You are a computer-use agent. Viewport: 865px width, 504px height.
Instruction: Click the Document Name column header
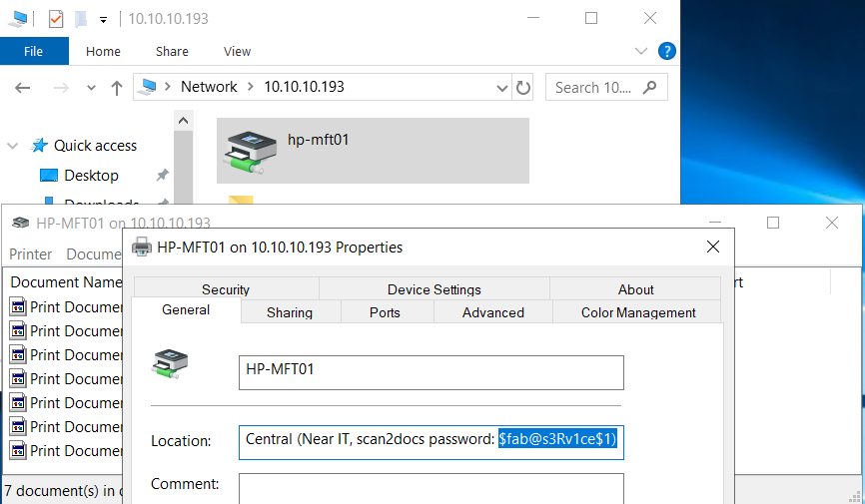66,282
